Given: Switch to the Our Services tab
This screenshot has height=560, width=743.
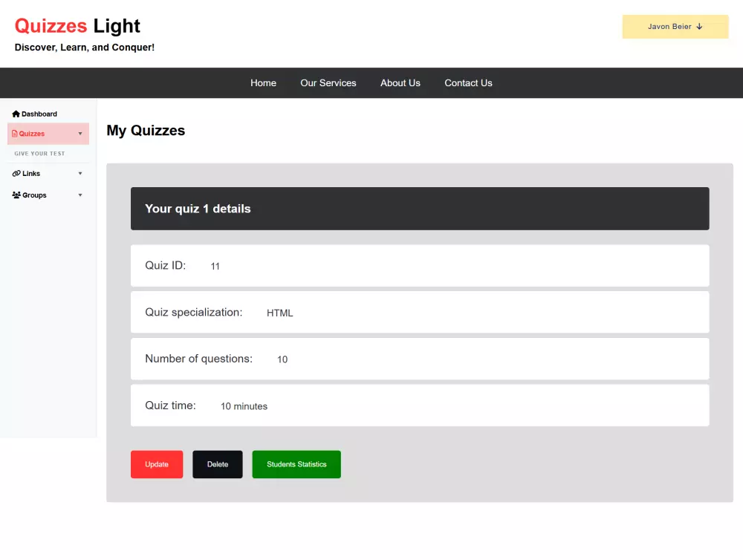Looking at the screenshot, I should [328, 82].
